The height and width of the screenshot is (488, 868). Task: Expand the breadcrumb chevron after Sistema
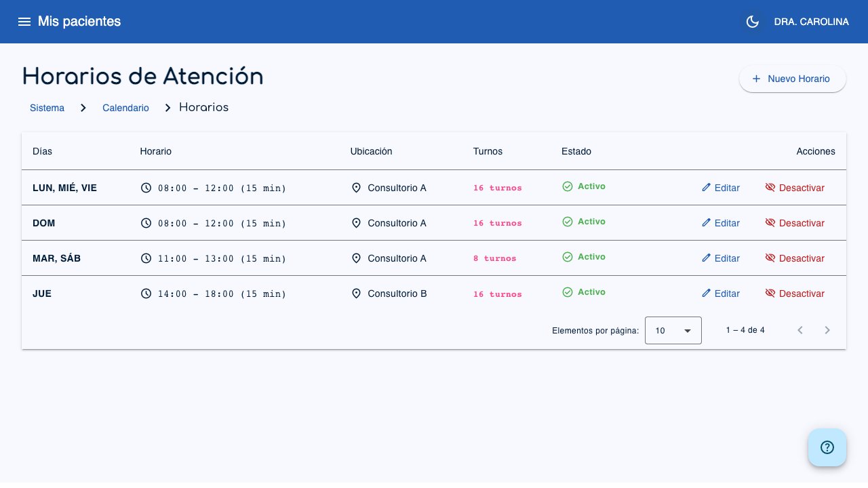(x=83, y=107)
